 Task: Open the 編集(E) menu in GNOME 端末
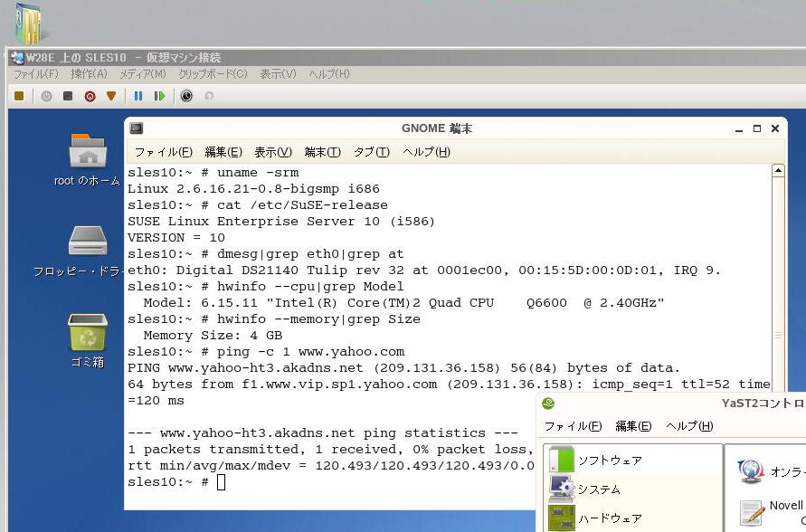click(223, 152)
